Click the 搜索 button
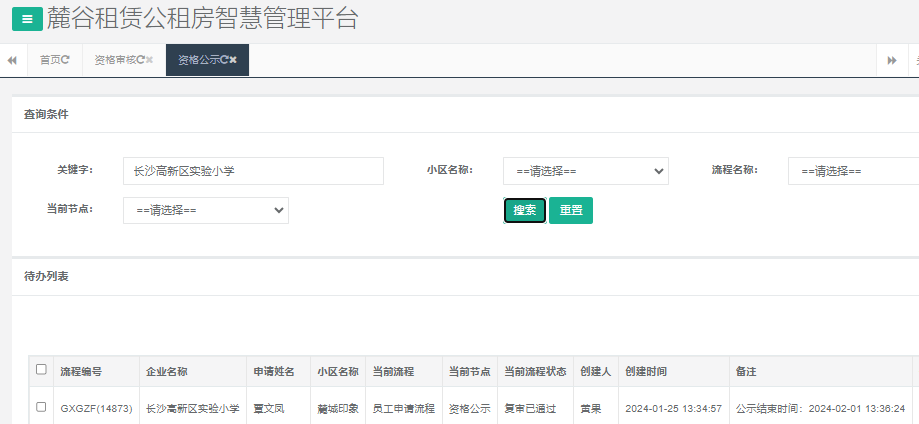 pyautogui.click(x=524, y=210)
